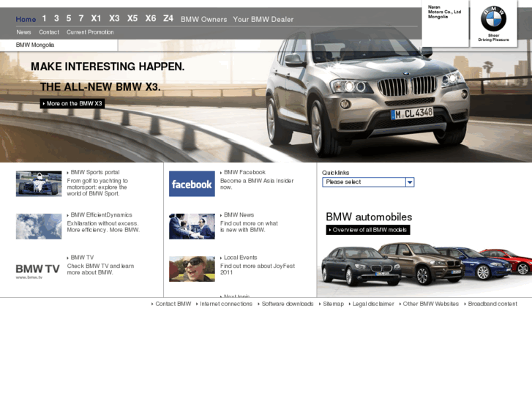
Task: Open the X1 model menu
Action: (96, 18)
